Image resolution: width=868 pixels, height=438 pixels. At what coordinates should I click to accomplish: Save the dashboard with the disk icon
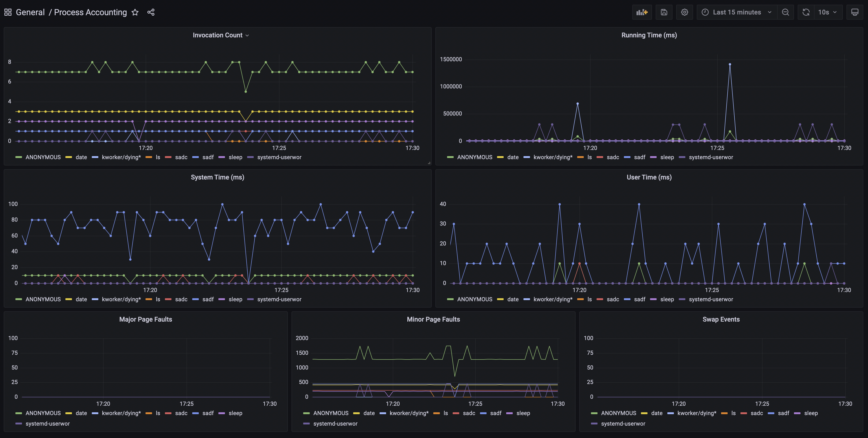tap(664, 12)
